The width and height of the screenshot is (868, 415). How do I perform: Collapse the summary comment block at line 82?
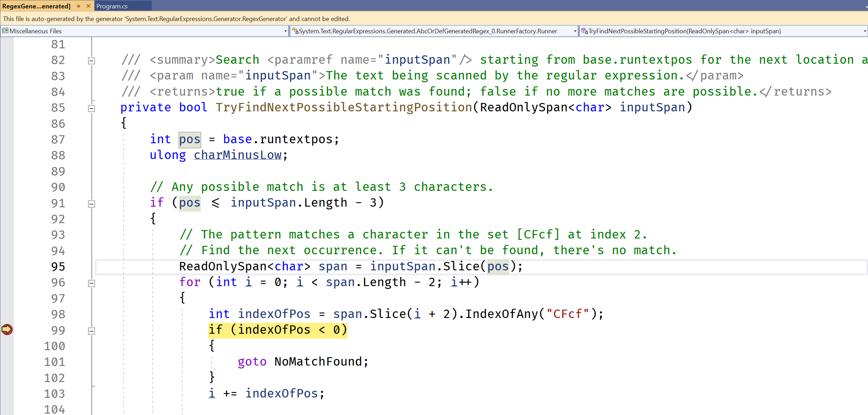(x=91, y=61)
